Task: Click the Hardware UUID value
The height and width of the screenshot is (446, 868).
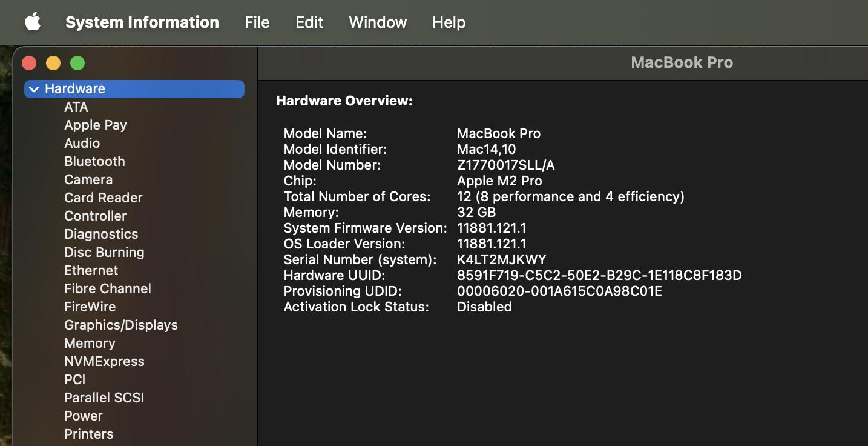Action: [599, 275]
